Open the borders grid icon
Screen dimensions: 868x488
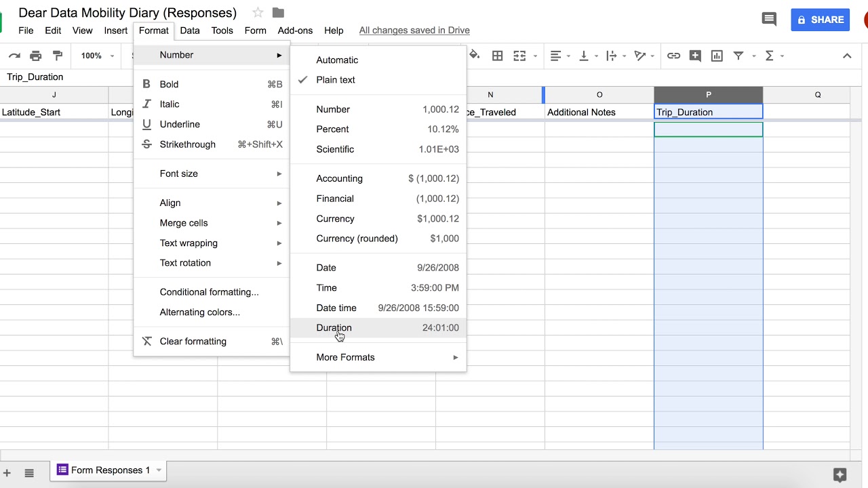pyautogui.click(x=497, y=56)
